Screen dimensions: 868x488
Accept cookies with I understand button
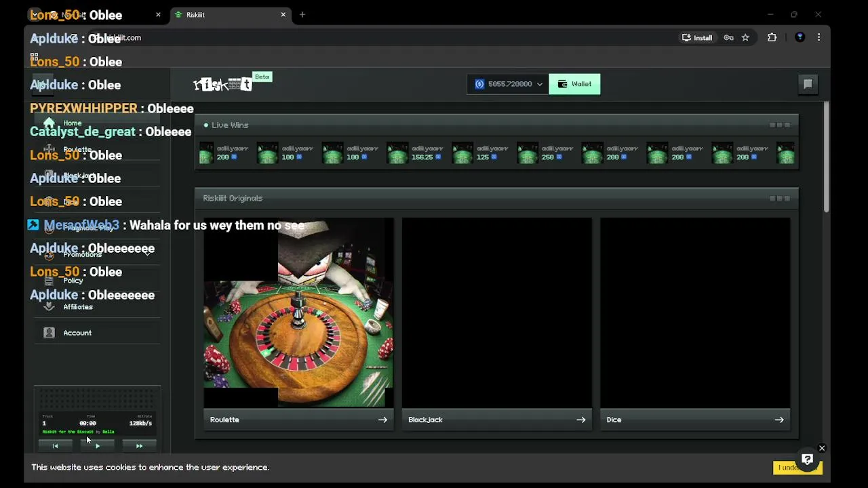click(x=797, y=468)
